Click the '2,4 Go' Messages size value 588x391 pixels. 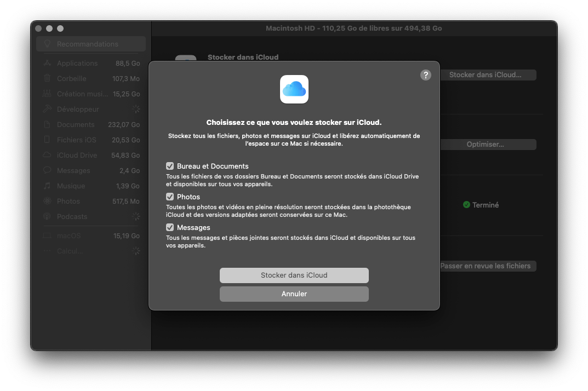click(130, 170)
